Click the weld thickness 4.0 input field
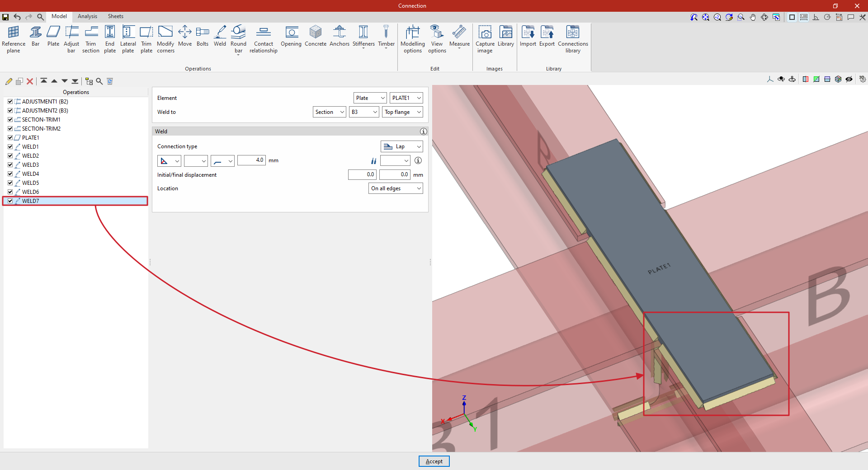Image resolution: width=868 pixels, height=470 pixels. point(251,160)
